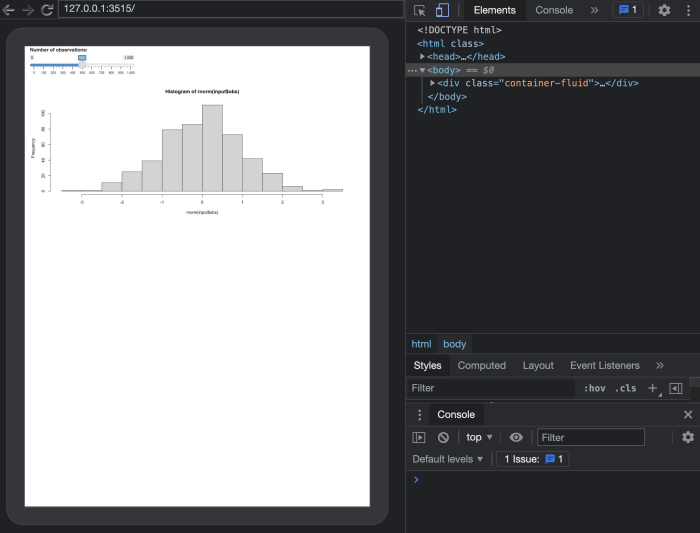Open the DevTools three-dot options menu

pos(687,10)
